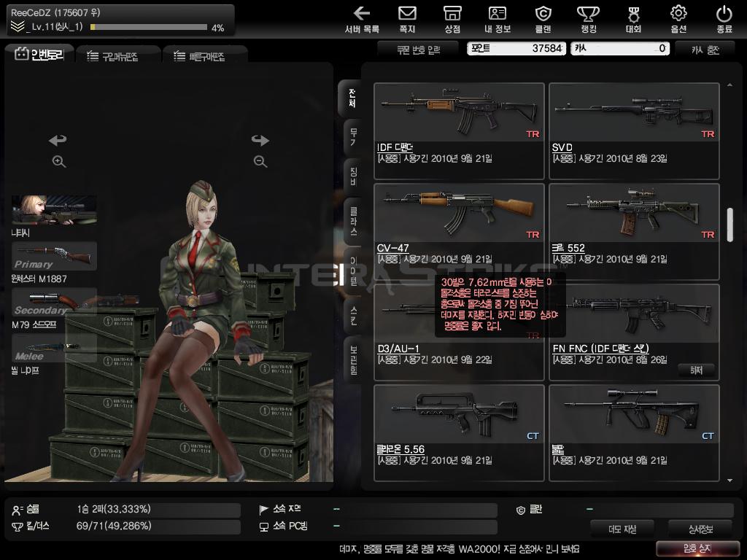Select the 무기 (Weapons) category tab
The height and width of the screenshot is (560, 747).
point(352,137)
